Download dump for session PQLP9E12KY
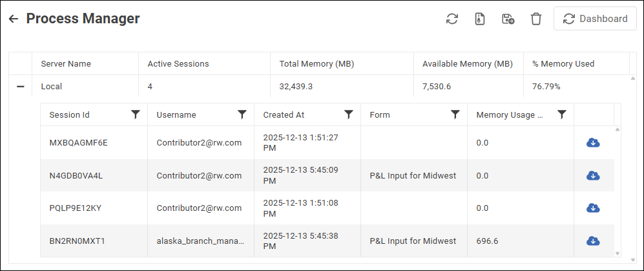This screenshot has width=644, height=271. coord(593,208)
